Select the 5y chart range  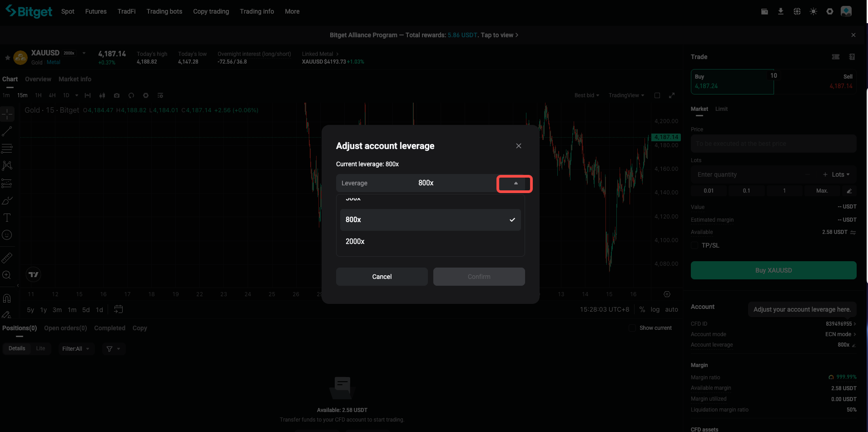pos(30,310)
